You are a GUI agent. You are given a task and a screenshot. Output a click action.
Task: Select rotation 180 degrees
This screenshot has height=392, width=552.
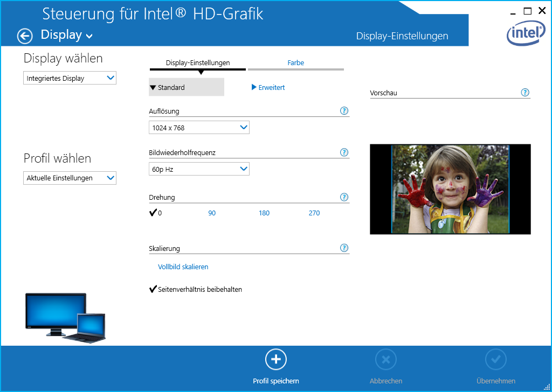tap(264, 213)
